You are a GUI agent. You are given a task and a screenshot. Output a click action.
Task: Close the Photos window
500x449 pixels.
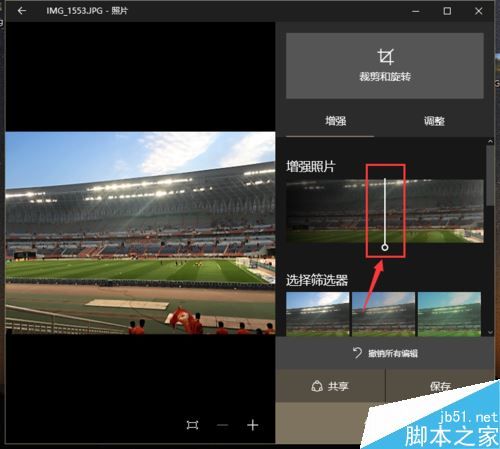479,11
